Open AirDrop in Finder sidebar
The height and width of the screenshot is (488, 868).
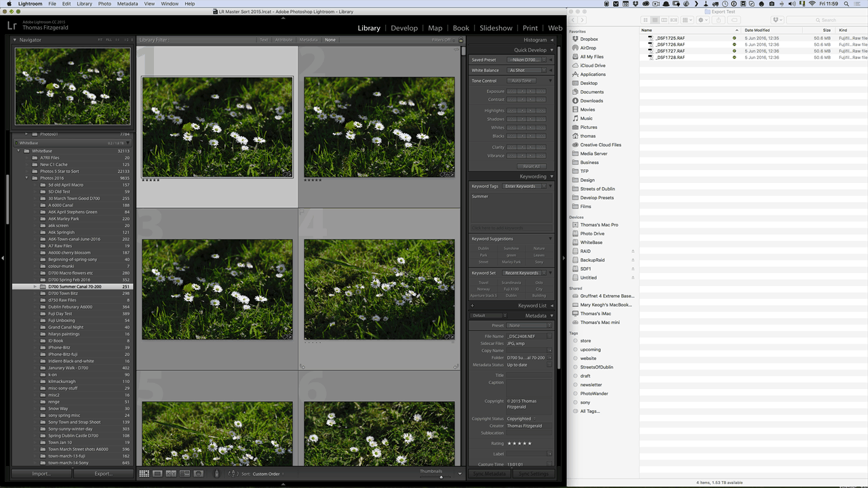coord(587,48)
